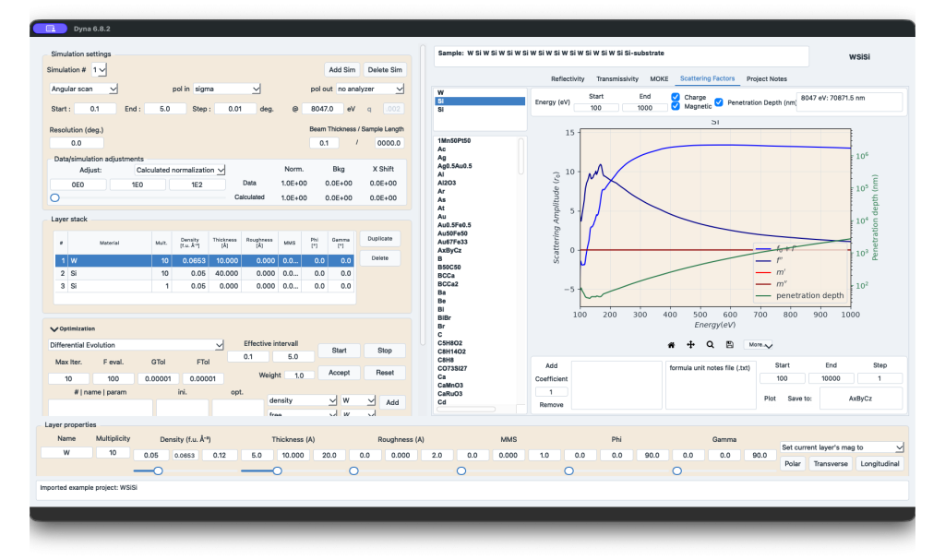Select the magnifier zoom tool under the plot

click(710, 345)
